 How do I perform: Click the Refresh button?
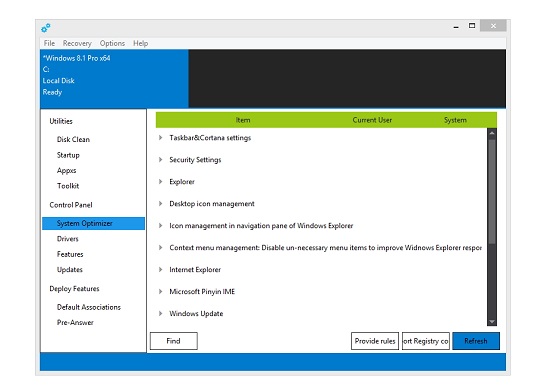tap(476, 341)
